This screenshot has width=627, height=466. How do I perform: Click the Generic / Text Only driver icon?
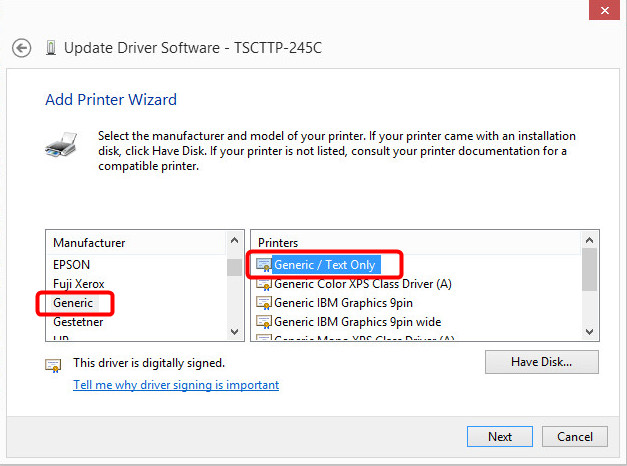264,265
